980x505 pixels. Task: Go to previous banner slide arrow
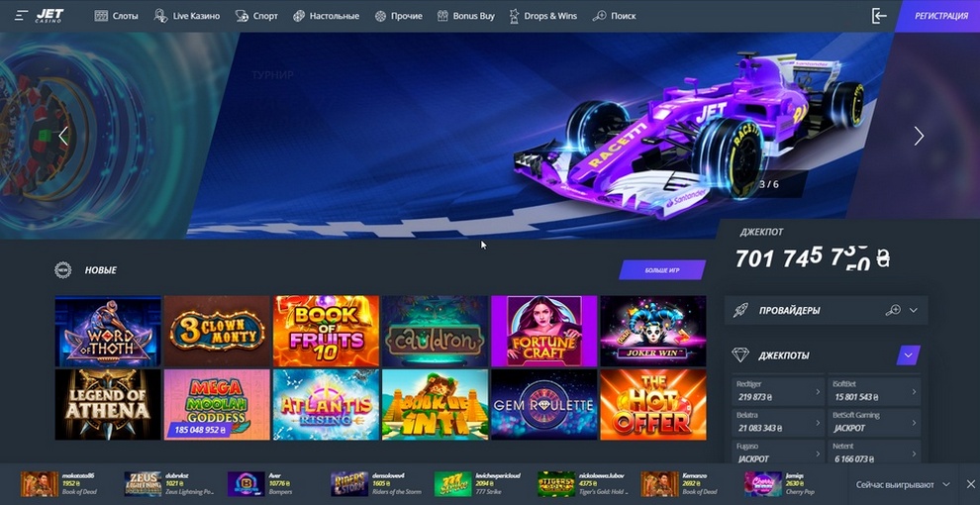pyautogui.click(x=62, y=136)
